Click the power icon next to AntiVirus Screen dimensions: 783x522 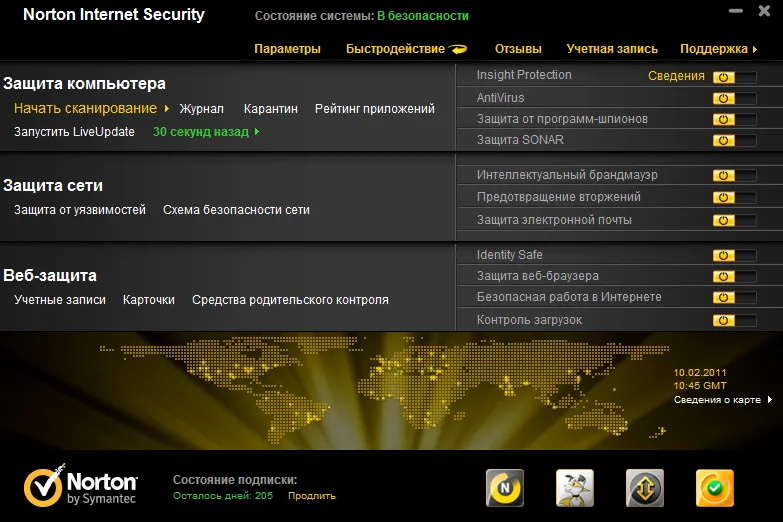coord(723,98)
